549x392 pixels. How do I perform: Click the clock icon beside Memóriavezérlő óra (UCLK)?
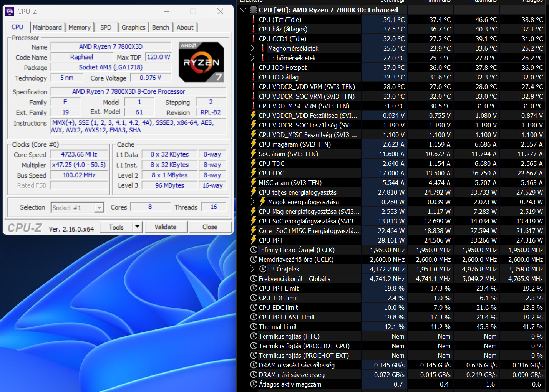(x=254, y=259)
